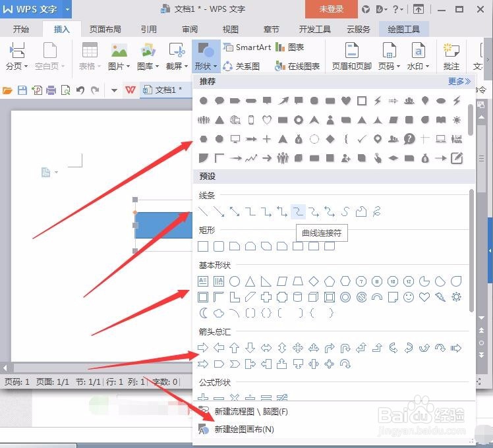Open the 分页 page break dropdown

coord(16,57)
